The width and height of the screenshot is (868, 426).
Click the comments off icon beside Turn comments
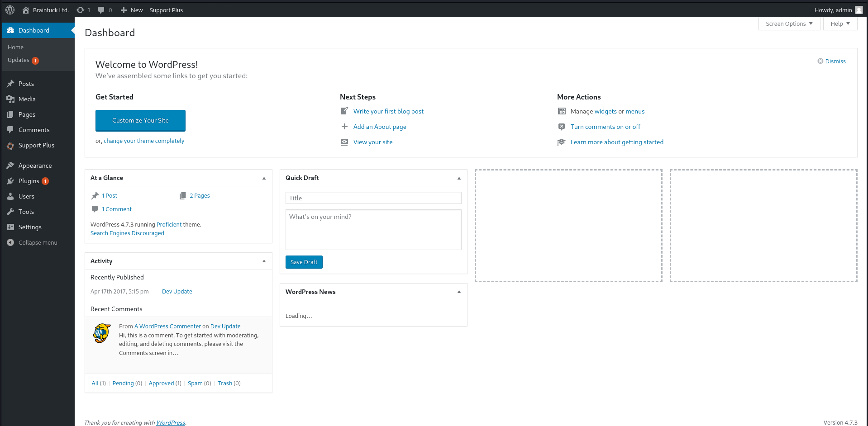pos(562,127)
